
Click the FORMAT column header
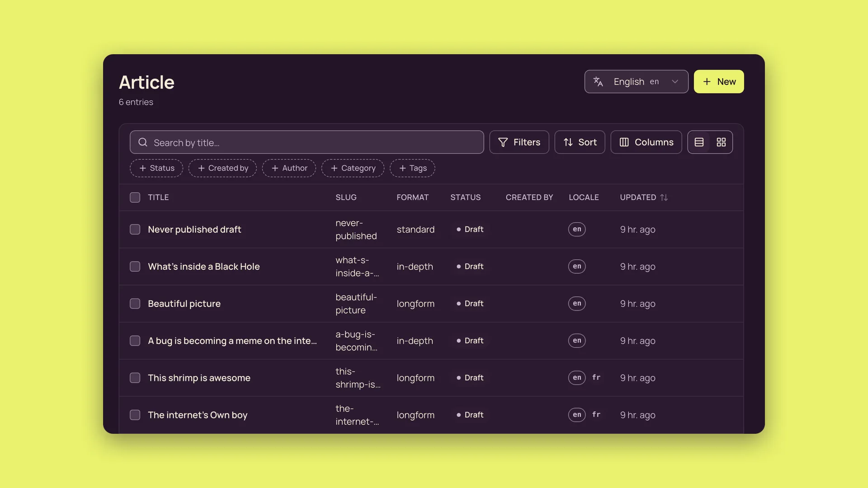[x=412, y=197]
